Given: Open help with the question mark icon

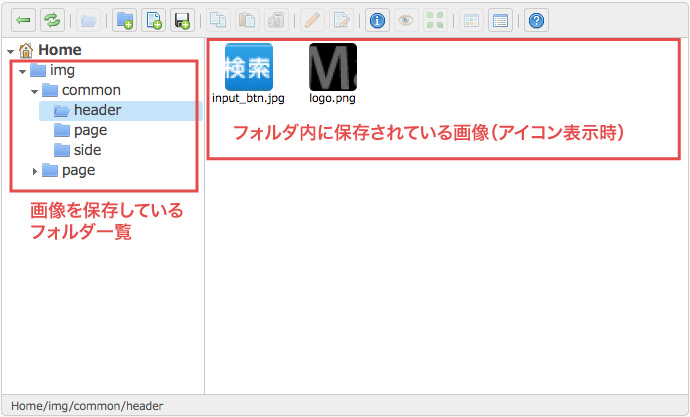Looking at the screenshot, I should coord(537,20).
